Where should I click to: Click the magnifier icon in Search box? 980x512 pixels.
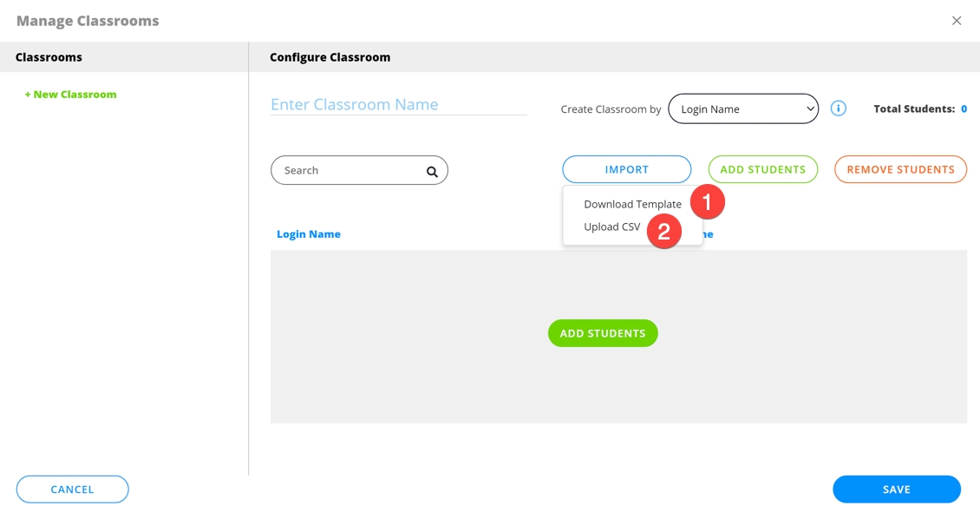[x=432, y=171]
